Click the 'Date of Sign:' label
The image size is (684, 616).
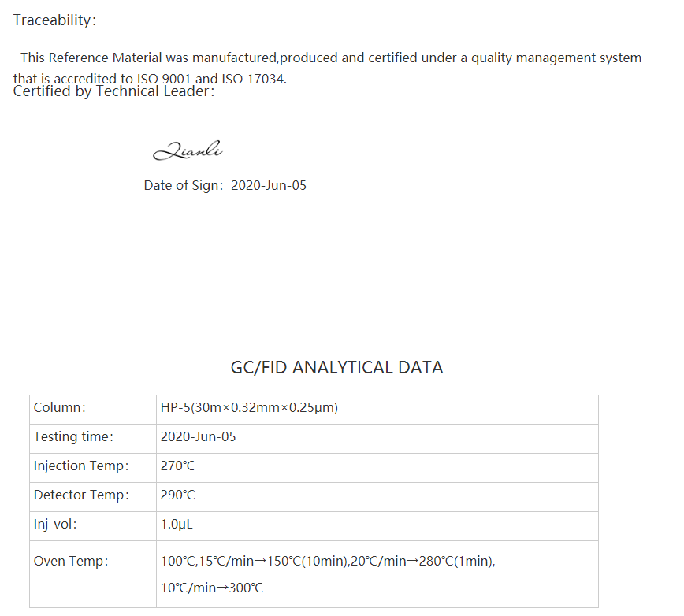click(x=184, y=185)
